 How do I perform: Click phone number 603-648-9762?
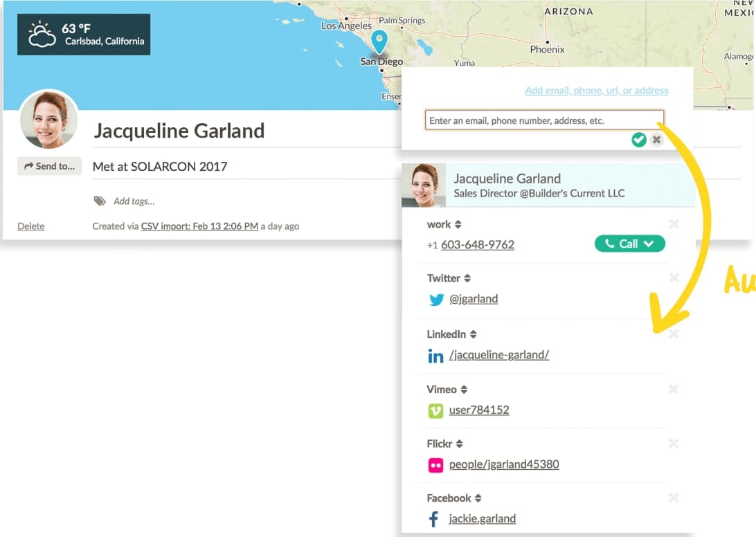(477, 245)
